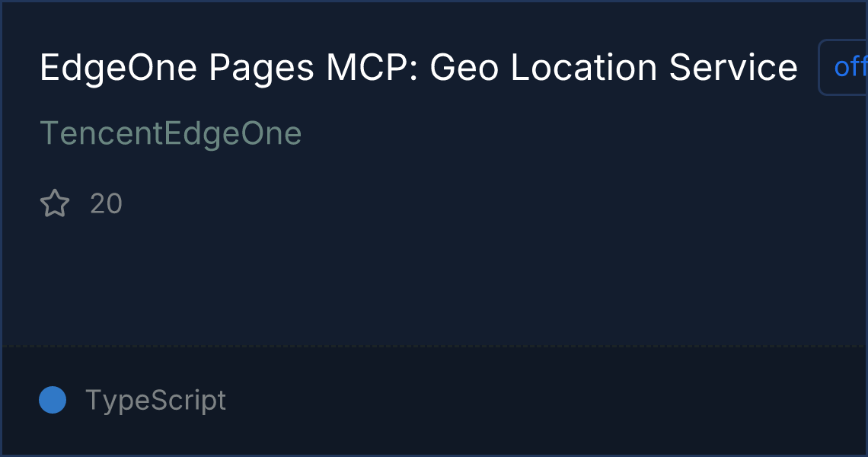Viewport: 868px width, 457px height.
Task: Star the Geo Location Service repository
Action: point(55,204)
